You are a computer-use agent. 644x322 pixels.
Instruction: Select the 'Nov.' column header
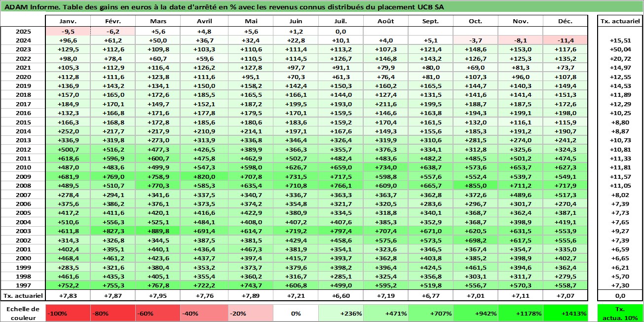pos(521,21)
